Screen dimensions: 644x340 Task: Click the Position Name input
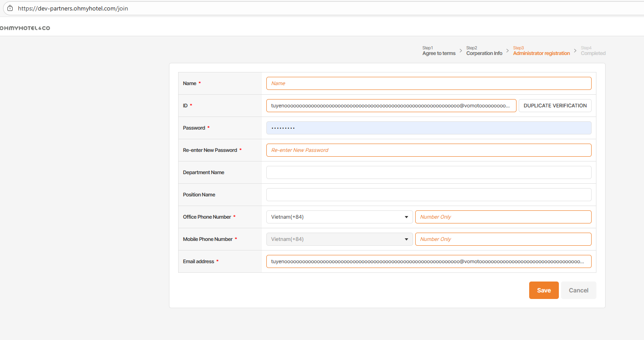(428, 195)
